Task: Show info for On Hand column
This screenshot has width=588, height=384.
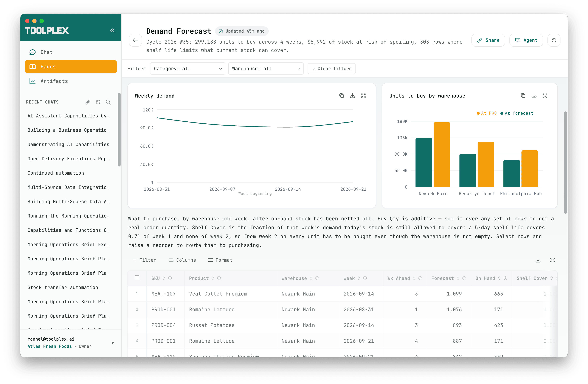Action: (x=505, y=278)
